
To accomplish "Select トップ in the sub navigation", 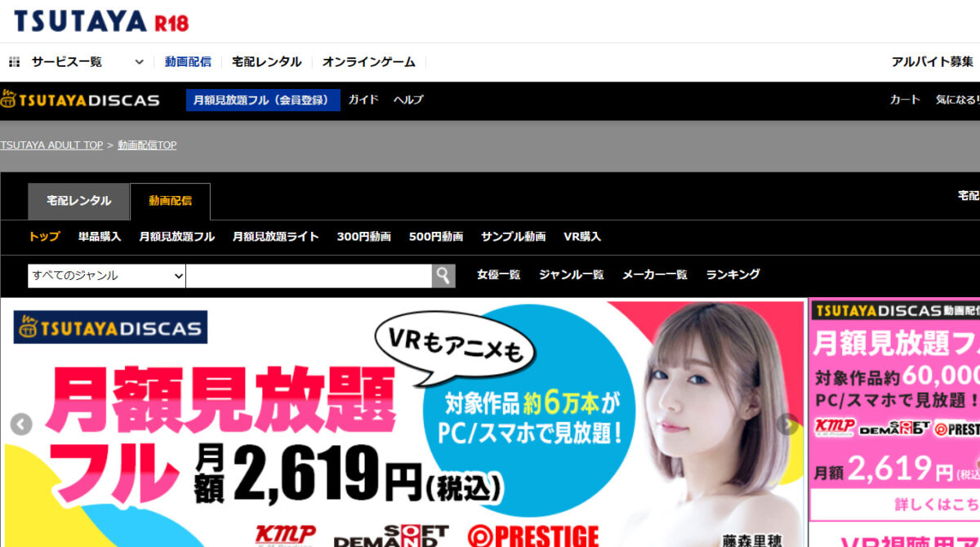I will (44, 237).
